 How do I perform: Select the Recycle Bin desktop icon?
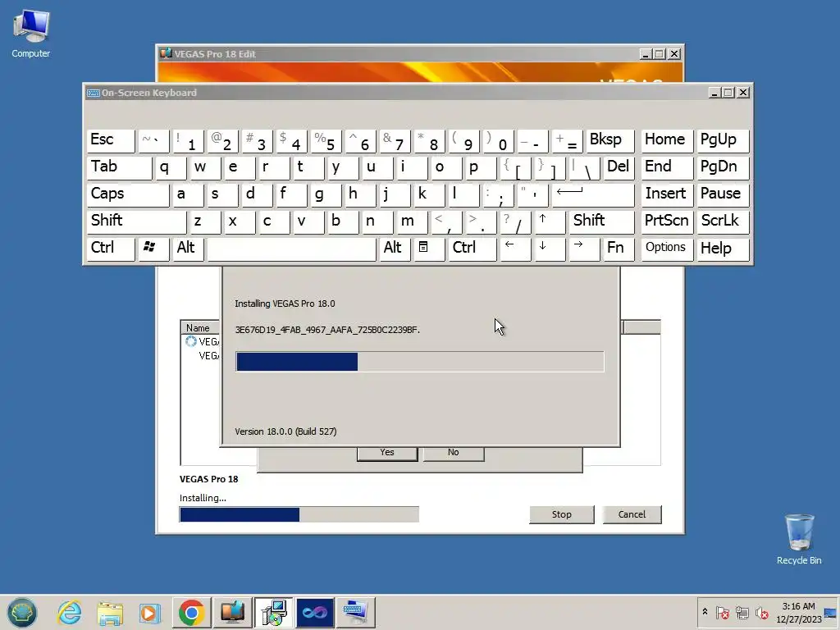point(799,540)
